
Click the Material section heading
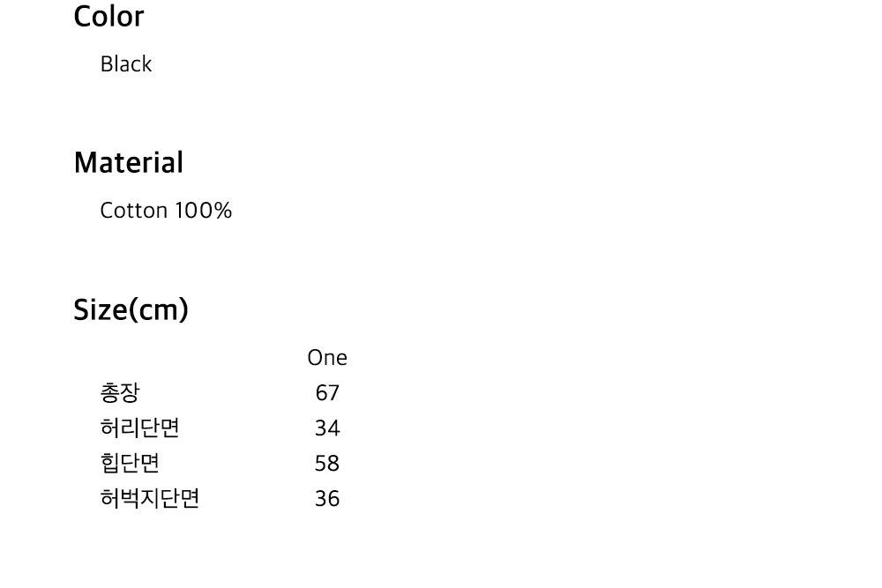coord(129,163)
